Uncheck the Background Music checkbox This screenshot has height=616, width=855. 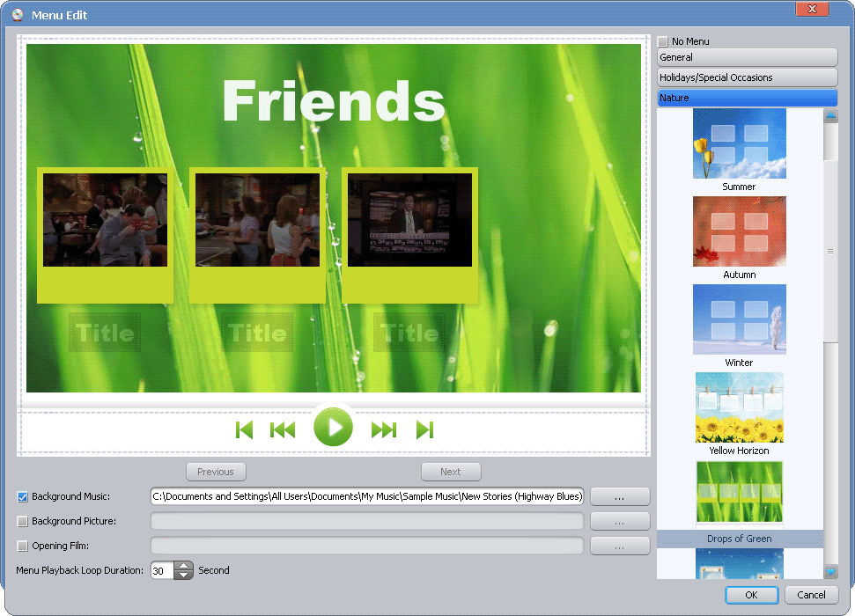pyautogui.click(x=22, y=496)
